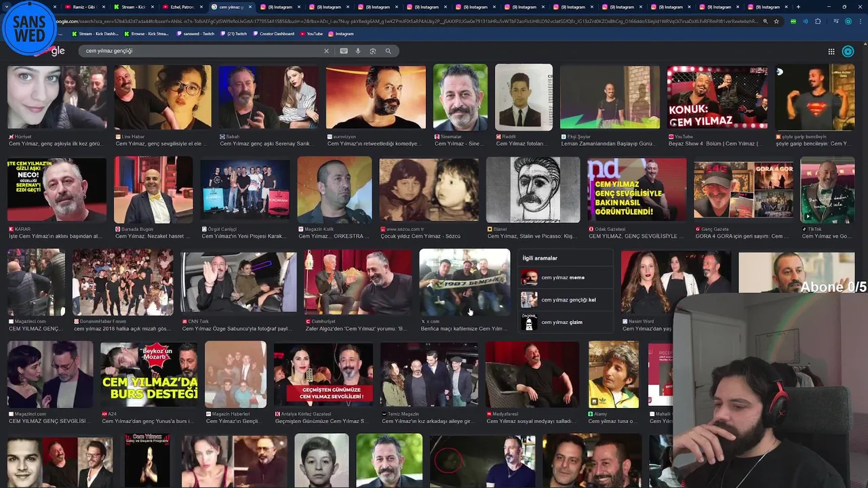Close the 'cem yılmaz g...' tab
The height and width of the screenshot is (488, 868).
click(x=250, y=7)
